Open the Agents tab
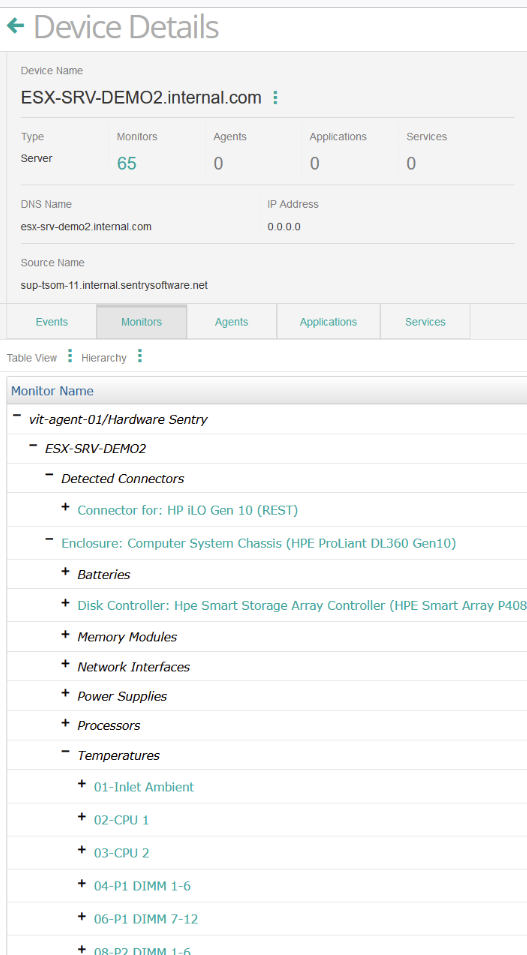Screen dimensions: 527x955 232,322
